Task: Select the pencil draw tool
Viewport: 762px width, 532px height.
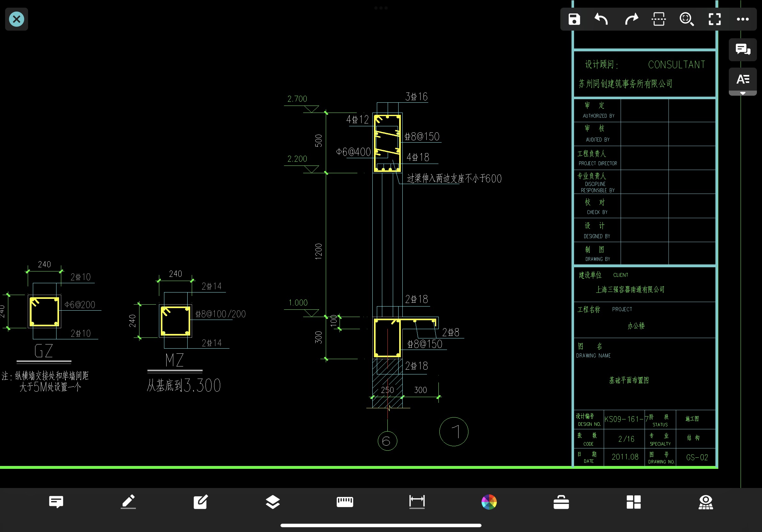Action: pyautogui.click(x=128, y=502)
